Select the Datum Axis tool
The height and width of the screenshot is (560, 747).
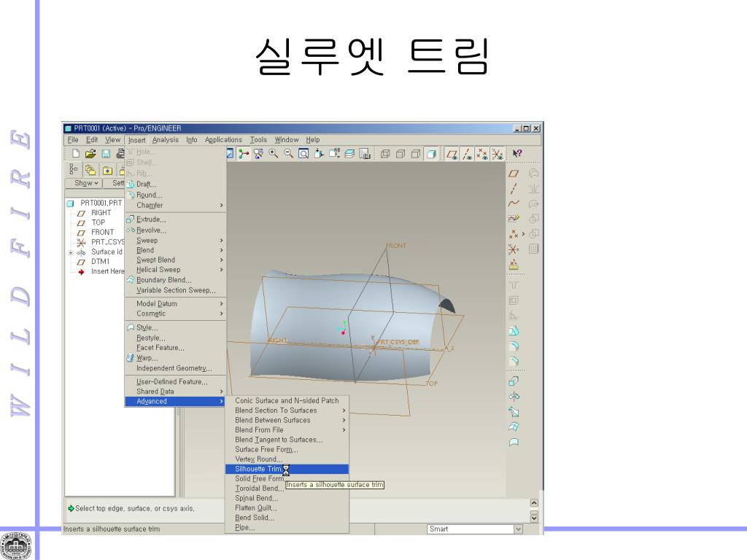pyautogui.click(x=513, y=189)
